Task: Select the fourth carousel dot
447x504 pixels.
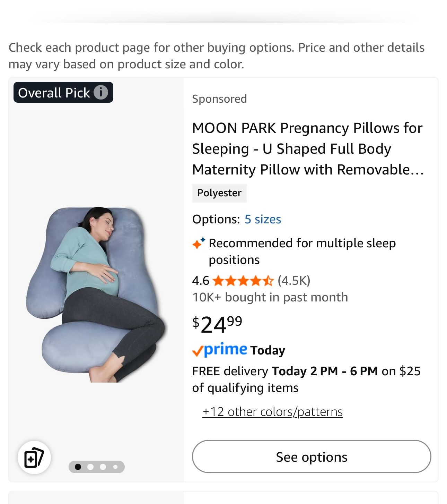Action: click(x=116, y=467)
